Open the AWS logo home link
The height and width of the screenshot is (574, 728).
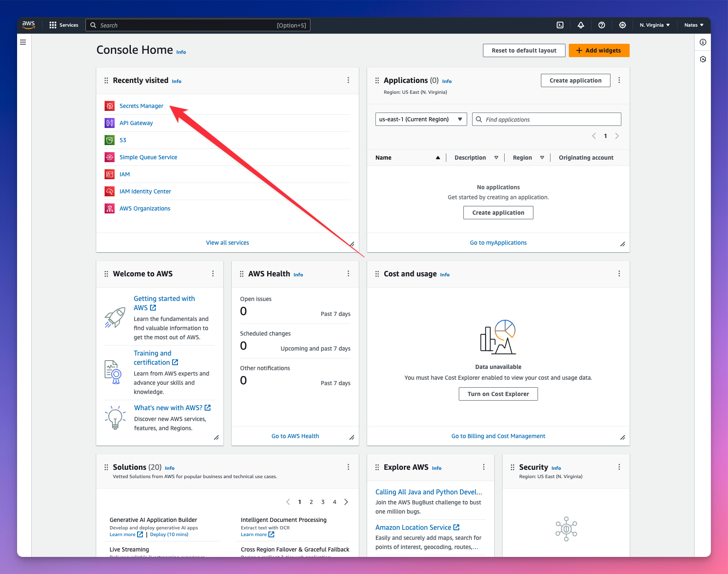tap(28, 25)
